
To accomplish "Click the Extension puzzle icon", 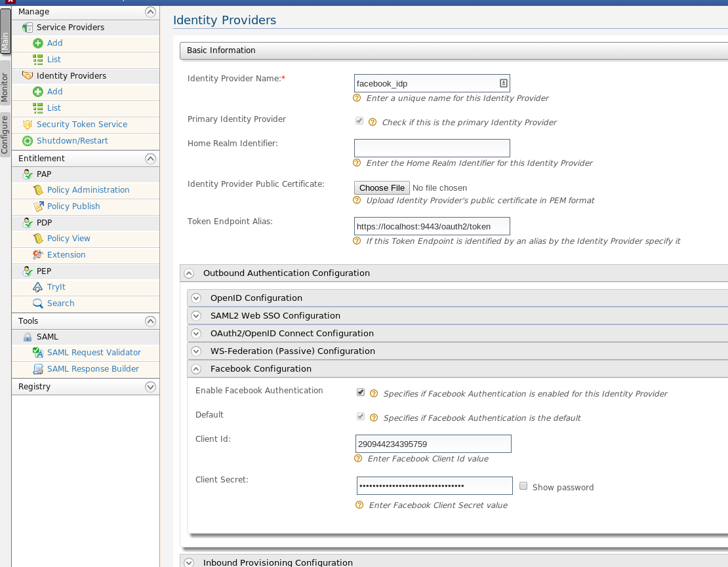I will coord(38,255).
